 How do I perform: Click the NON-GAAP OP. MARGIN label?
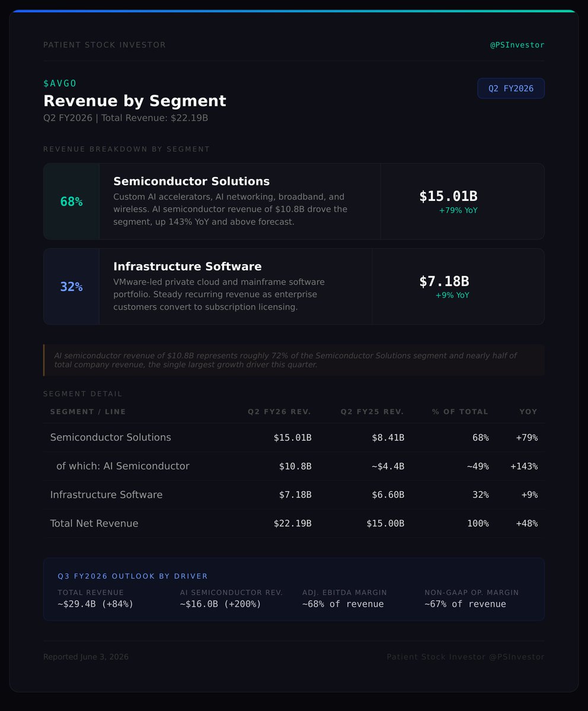tap(472, 592)
